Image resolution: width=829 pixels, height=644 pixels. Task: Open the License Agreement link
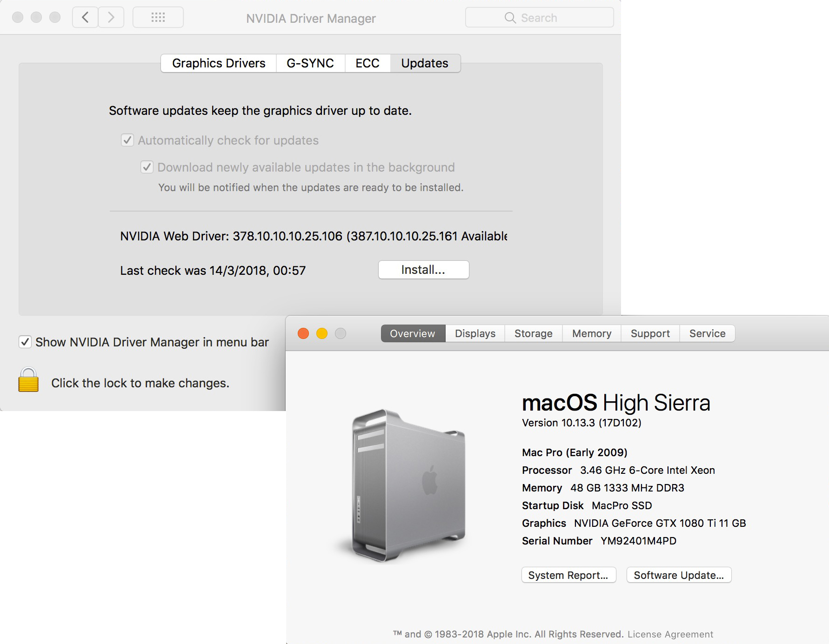pyautogui.click(x=670, y=634)
